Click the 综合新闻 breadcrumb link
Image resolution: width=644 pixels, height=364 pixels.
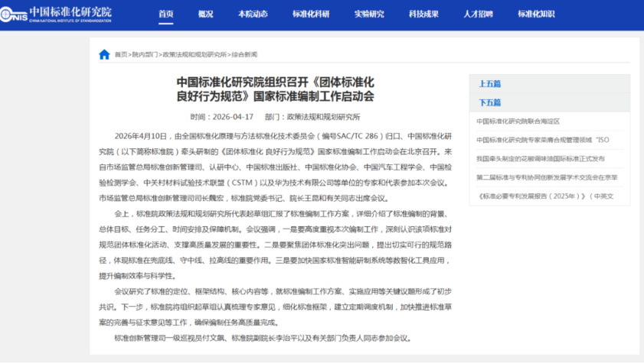click(244, 54)
